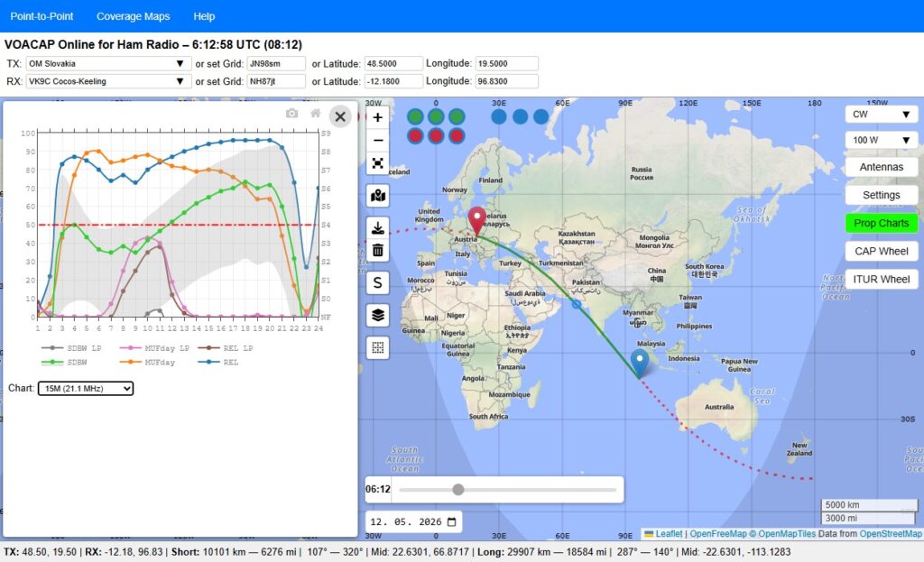Click RX grid field NH87jt

276,81
